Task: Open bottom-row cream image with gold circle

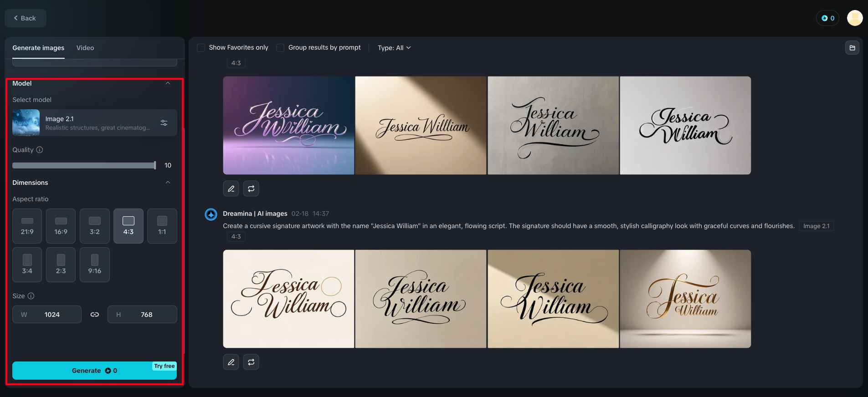Action: point(288,299)
